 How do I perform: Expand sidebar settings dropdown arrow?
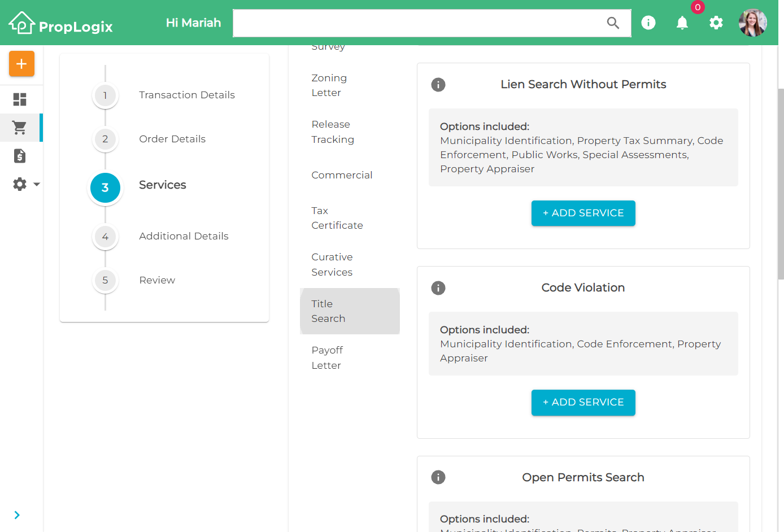(x=37, y=184)
